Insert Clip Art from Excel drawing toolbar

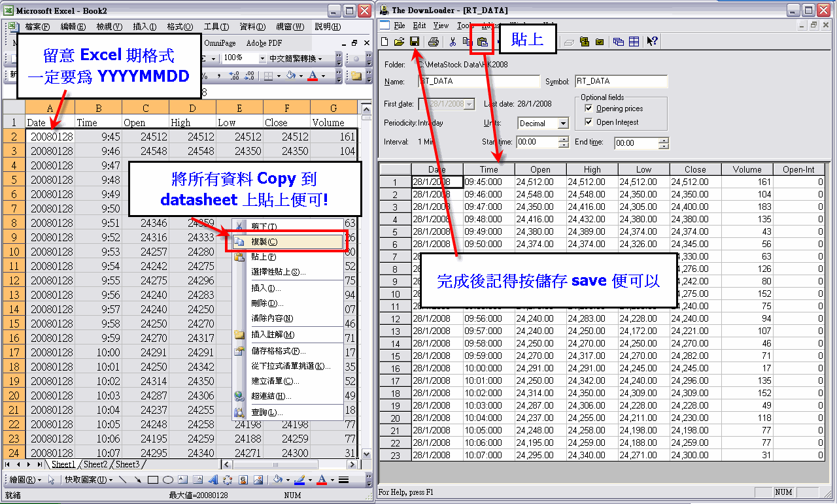click(x=243, y=480)
